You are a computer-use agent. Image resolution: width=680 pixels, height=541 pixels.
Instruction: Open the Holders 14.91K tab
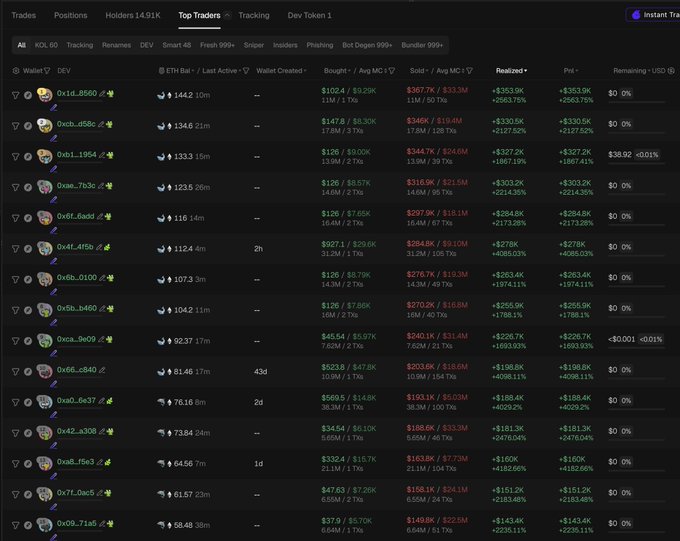(133, 15)
